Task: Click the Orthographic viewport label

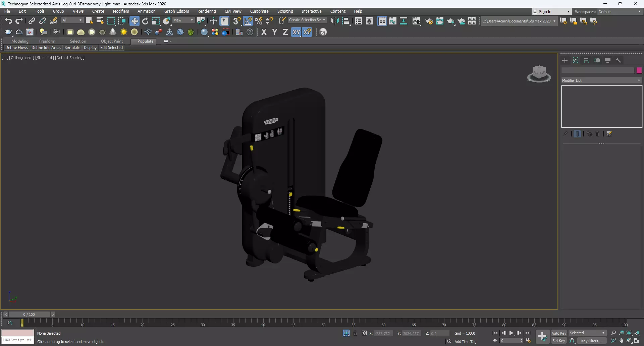Action: [x=21, y=58]
